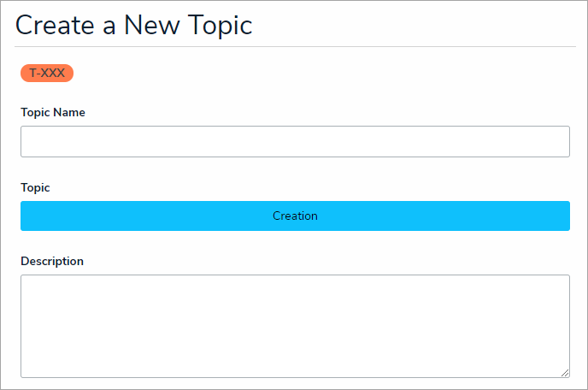Grab the Description box resize handle

tap(565, 373)
